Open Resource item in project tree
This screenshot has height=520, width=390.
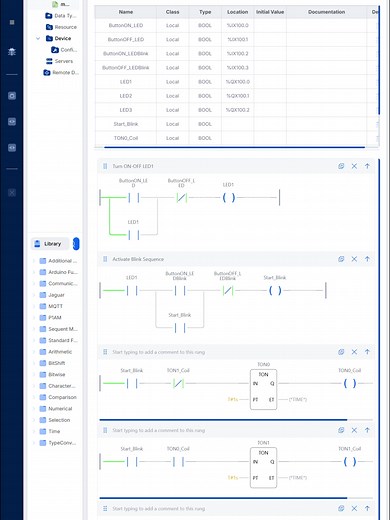click(x=61, y=27)
